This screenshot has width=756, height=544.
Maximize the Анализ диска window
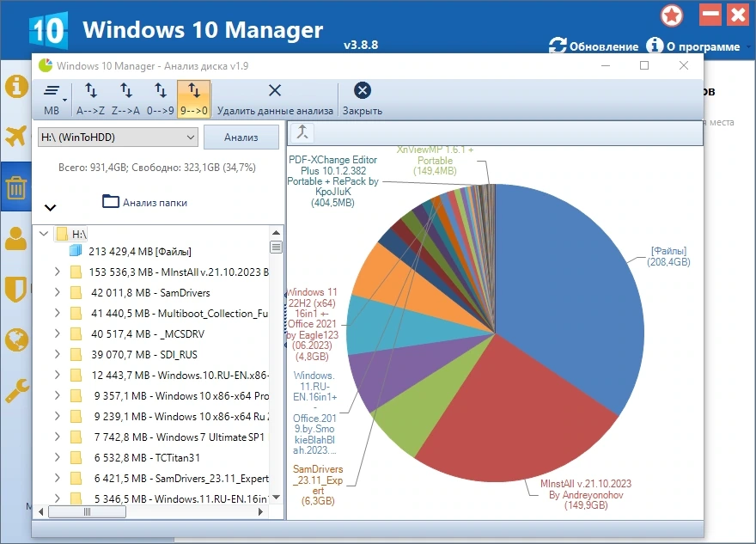pos(644,65)
